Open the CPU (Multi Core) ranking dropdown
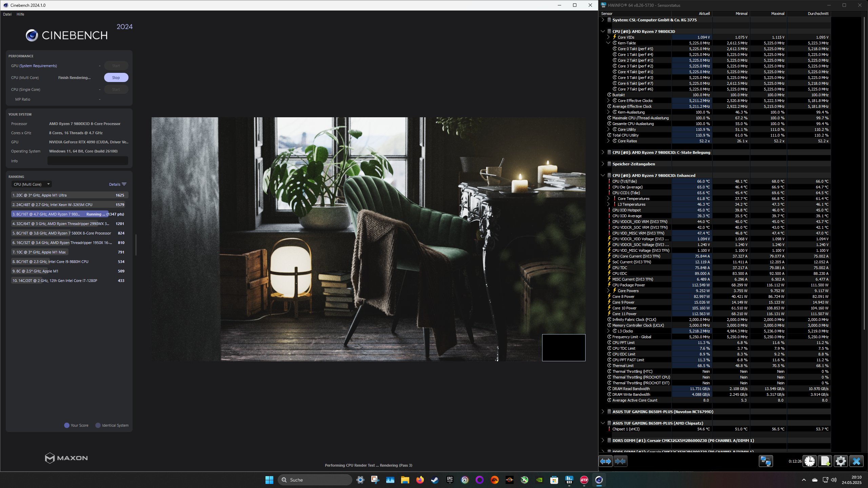The image size is (868, 488). pos(32,184)
